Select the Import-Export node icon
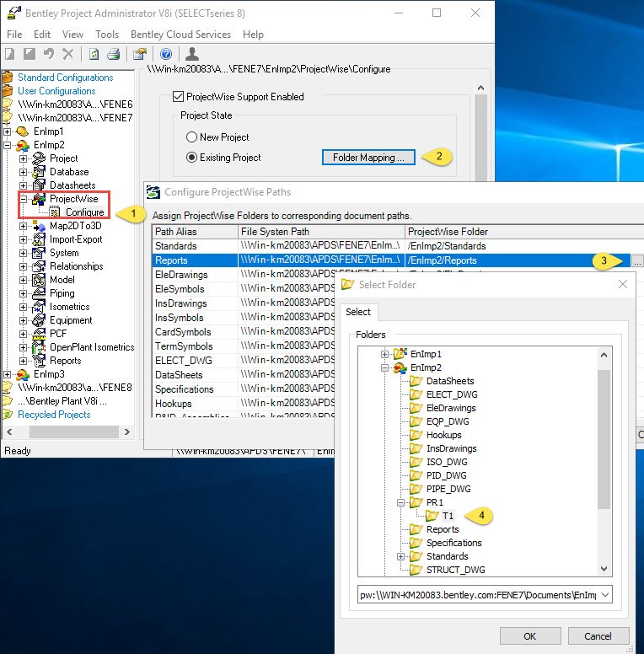 pyautogui.click(x=39, y=239)
